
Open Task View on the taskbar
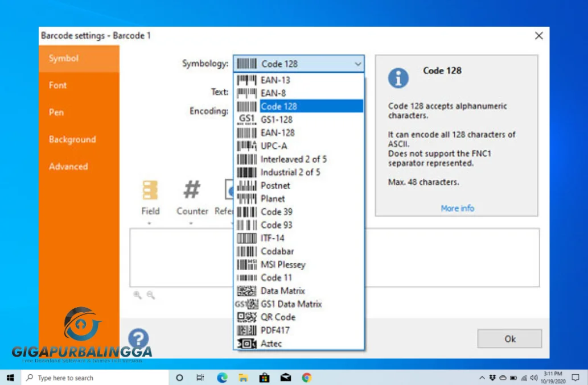pyautogui.click(x=200, y=378)
